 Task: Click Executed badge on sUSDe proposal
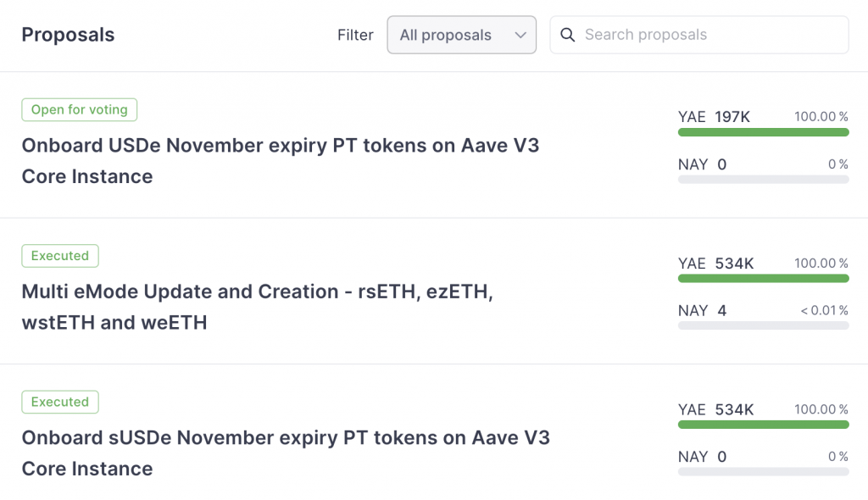(60, 402)
